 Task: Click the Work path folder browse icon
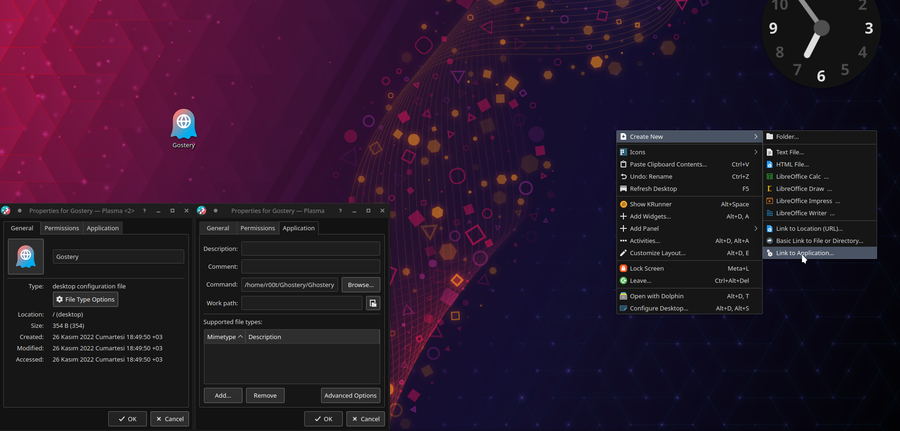click(x=373, y=303)
